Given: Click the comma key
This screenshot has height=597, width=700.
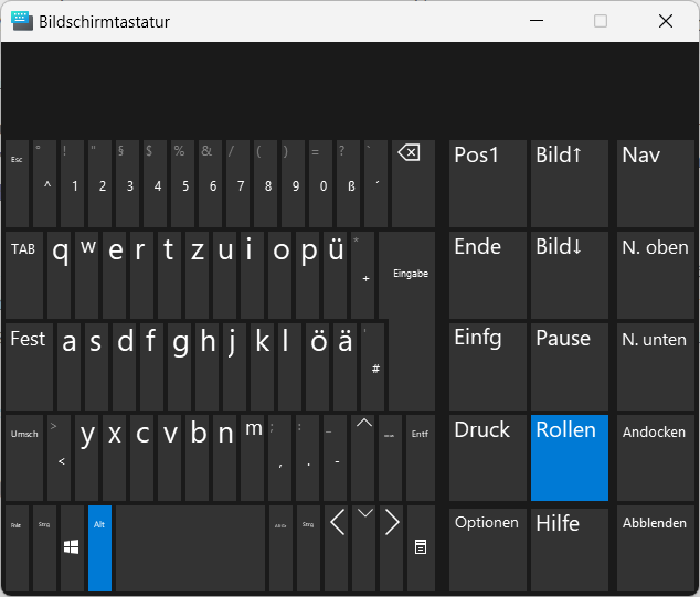Looking at the screenshot, I should click(x=280, y=458).
